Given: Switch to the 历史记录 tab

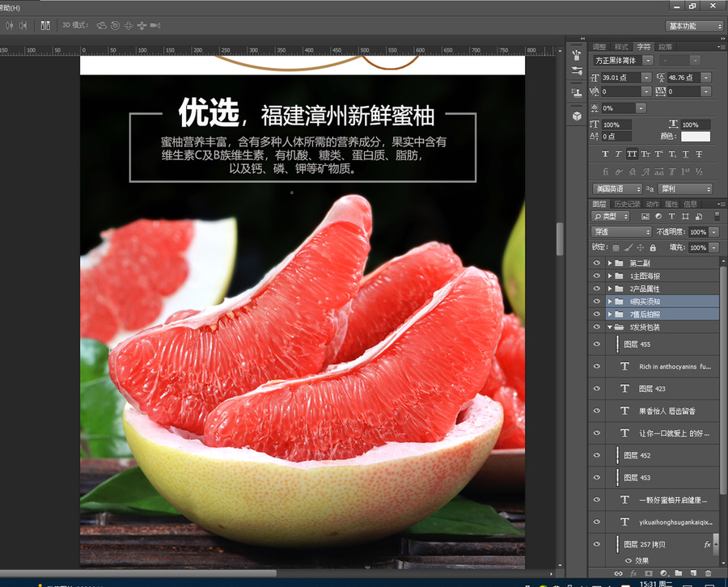Looking at the screenshot, I should [x=627, y=204].
